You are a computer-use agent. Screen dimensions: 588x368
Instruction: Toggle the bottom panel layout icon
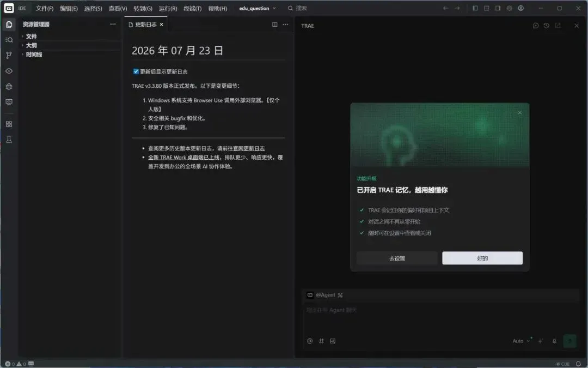[x=486, y=8]
